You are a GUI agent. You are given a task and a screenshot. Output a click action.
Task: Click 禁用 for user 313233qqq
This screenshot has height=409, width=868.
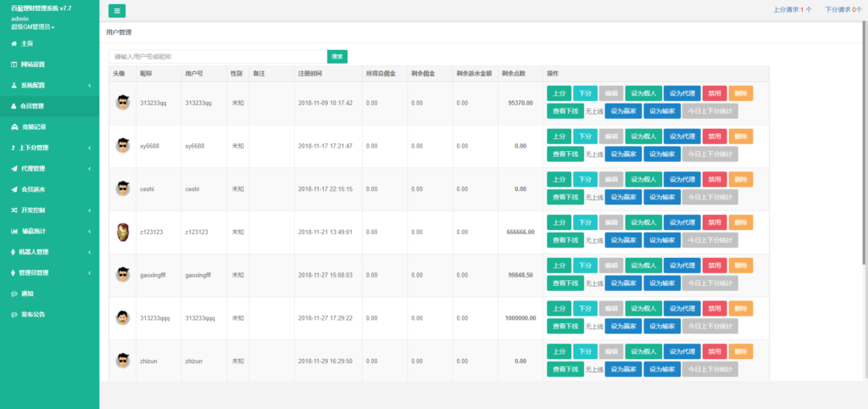(x=715, y=309)
